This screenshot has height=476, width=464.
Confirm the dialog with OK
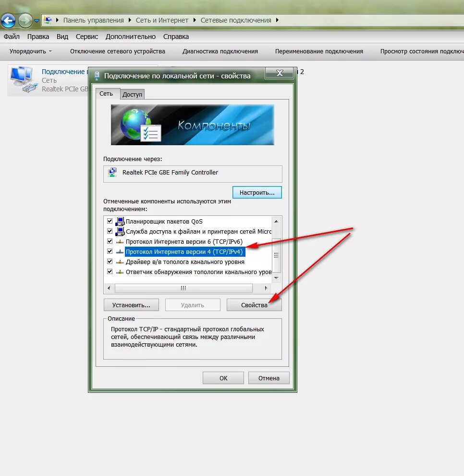(223, 378)
